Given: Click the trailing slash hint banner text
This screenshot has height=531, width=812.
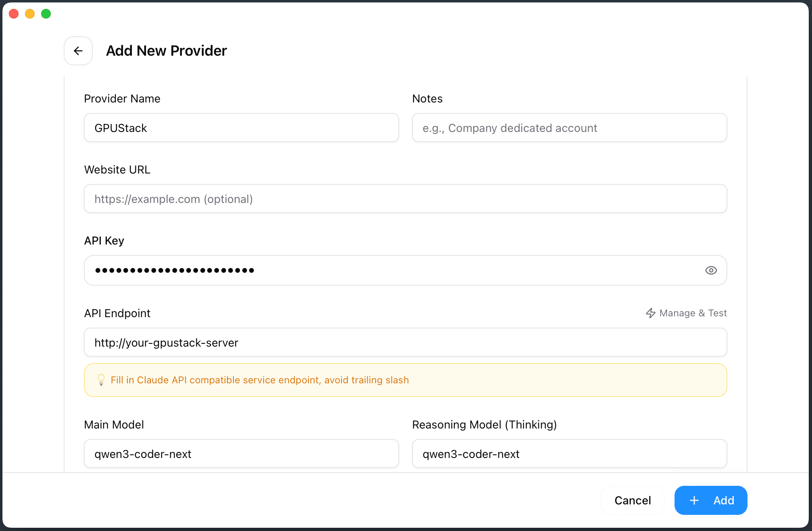Looking at the screenshot, I should [x=260, y=380].
